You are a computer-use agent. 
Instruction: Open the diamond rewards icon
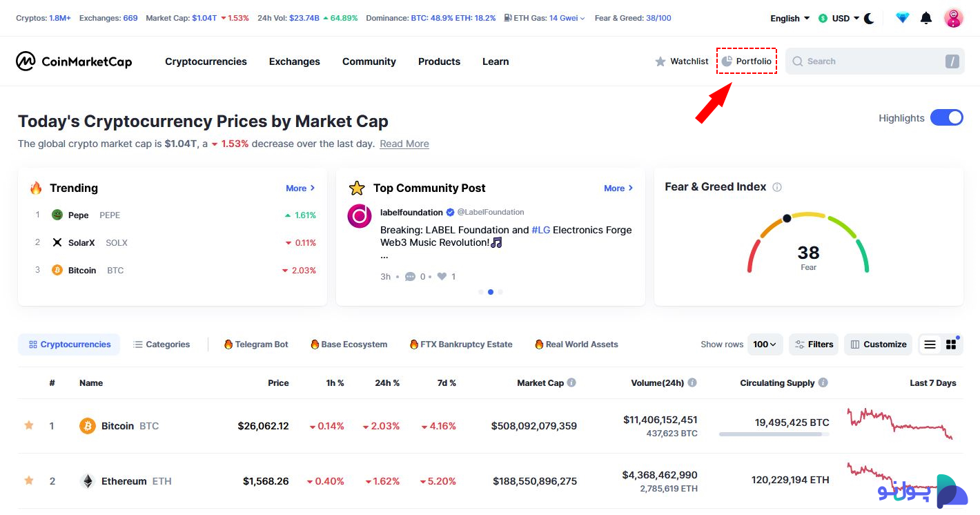coord(903,19)
